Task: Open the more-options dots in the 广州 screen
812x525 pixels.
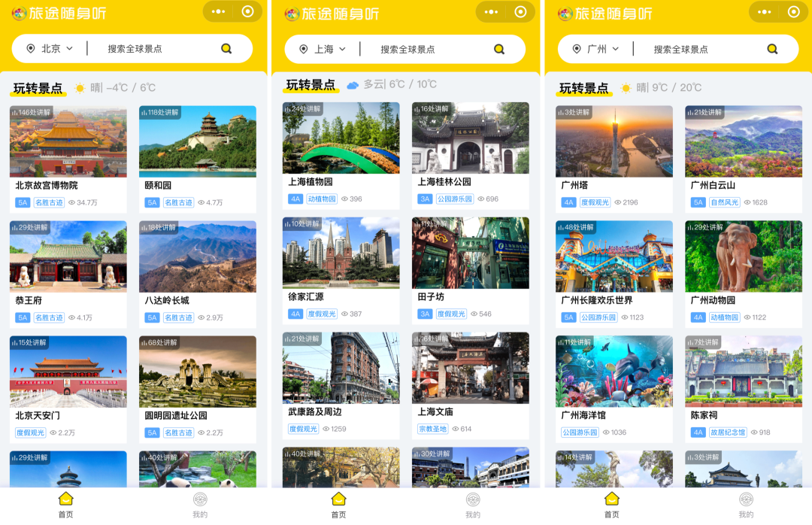Action: (765, 11)
